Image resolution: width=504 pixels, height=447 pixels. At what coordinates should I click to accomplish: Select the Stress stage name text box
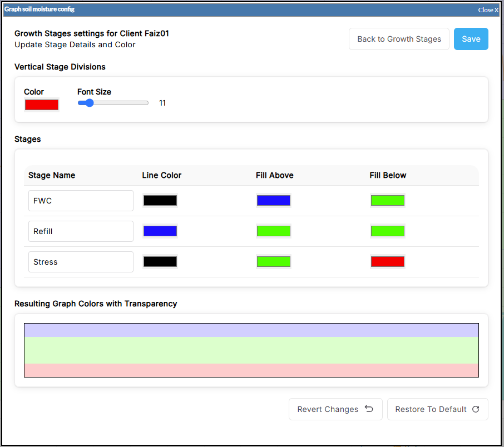81,262
